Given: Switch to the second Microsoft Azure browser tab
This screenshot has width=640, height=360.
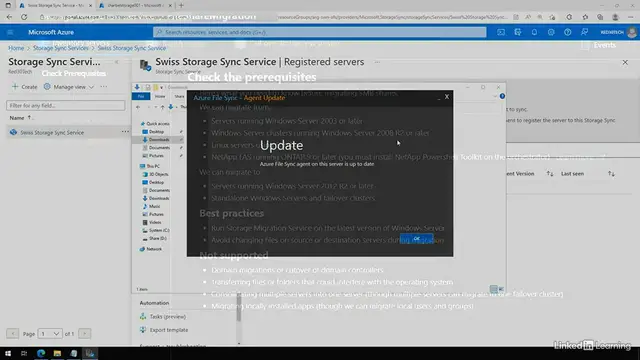Looking at the screenshot, I should [x=135, y=6].
